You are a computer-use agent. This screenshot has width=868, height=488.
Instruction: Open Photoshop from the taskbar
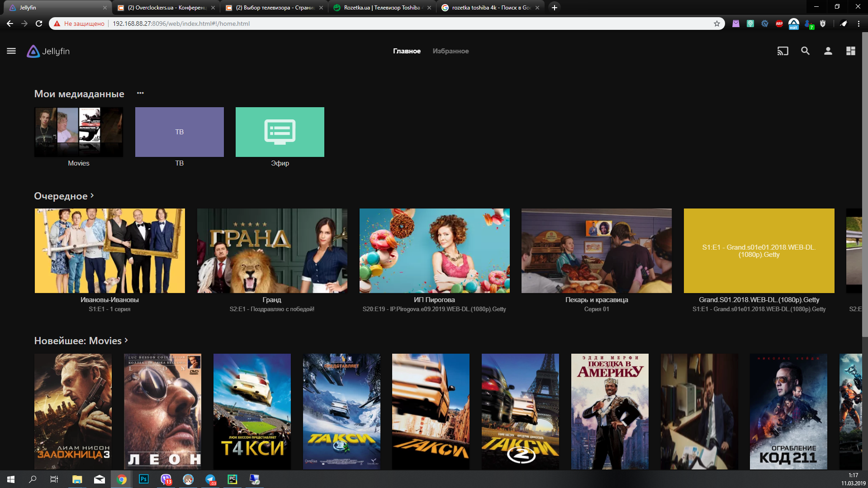pyautogui.click(x=143, y=479)
